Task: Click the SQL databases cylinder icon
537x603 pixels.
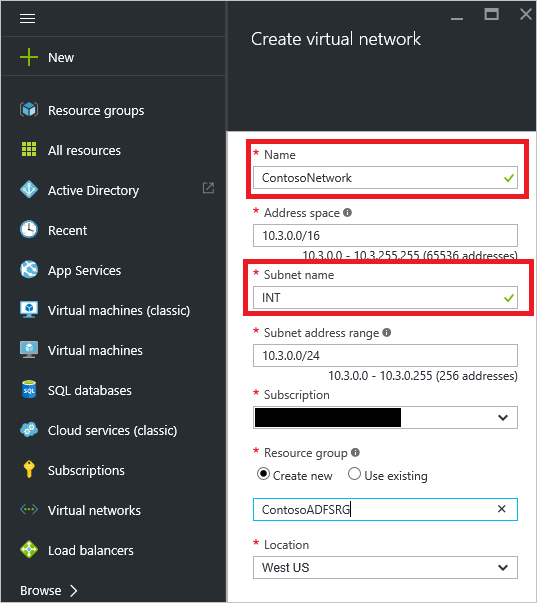Action: pos(29,390)
